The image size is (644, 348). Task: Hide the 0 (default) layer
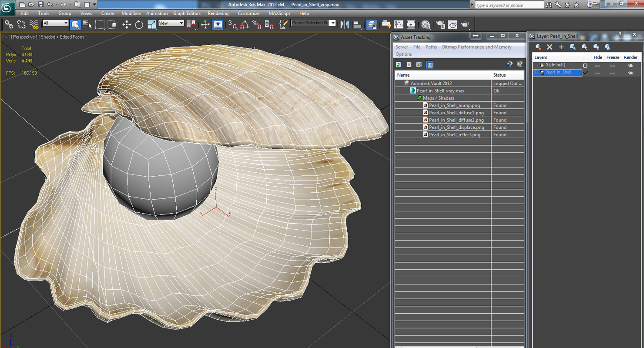598,65
